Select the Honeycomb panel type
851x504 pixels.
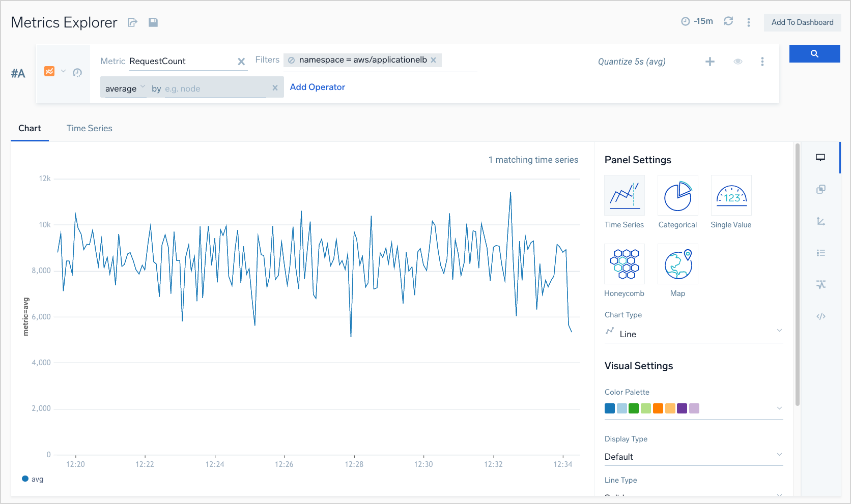tap(624, 264)
